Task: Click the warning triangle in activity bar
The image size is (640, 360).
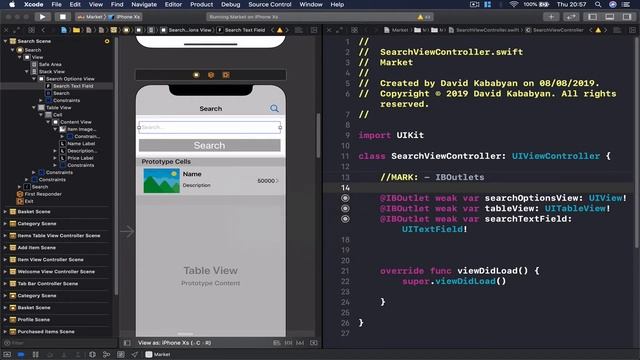Action: point(420,17)
